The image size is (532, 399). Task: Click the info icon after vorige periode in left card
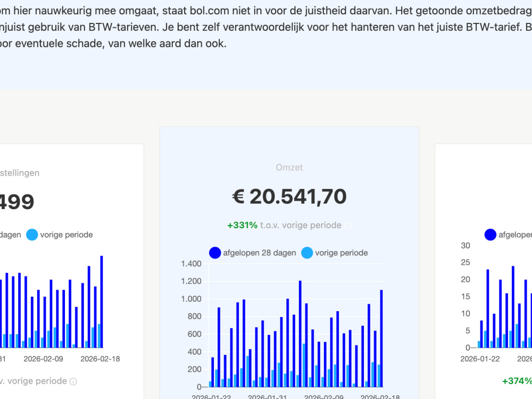coord(73,381)
